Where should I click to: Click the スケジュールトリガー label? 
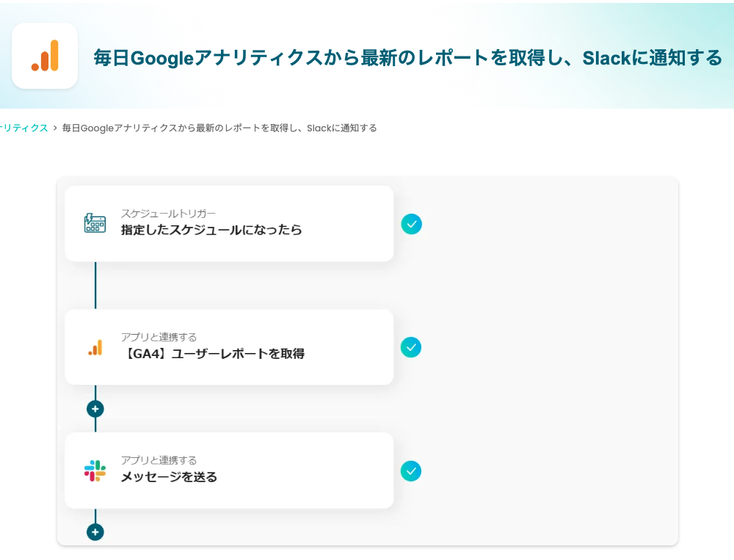click(168, 214)
